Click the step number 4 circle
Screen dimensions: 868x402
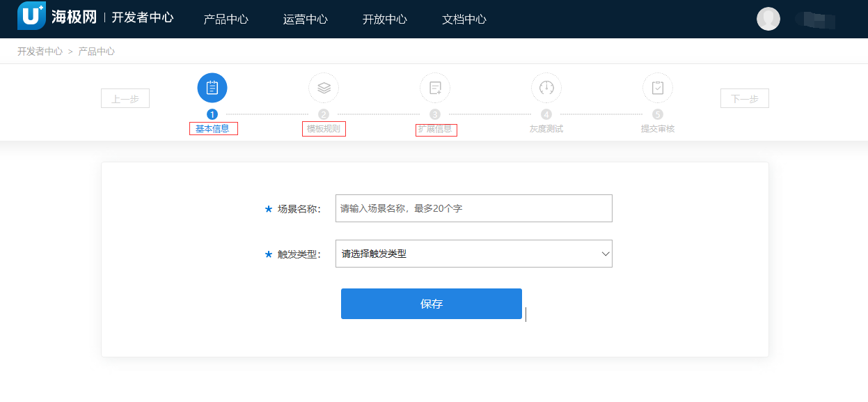[546, 114]
